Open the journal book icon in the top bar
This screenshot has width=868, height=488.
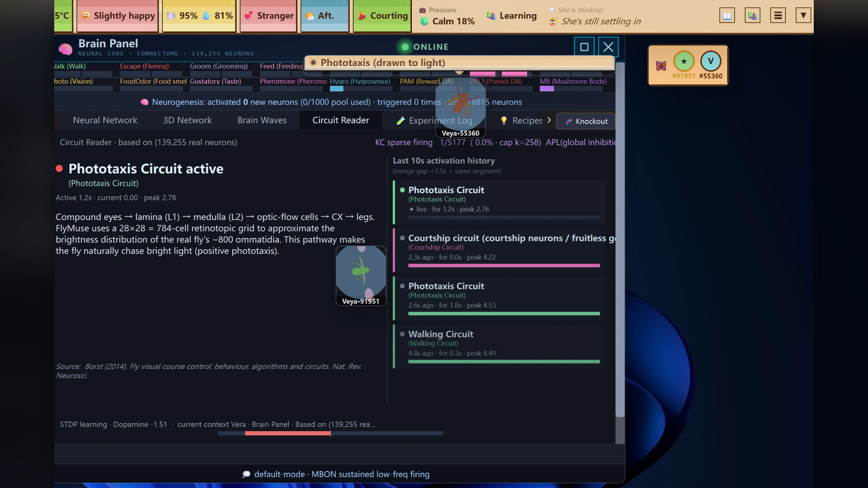pyautogui.click(x=727, y=16)
